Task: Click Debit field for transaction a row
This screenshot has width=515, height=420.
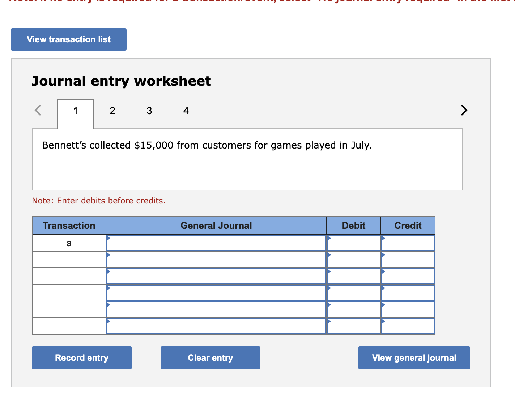Action: point(354,243)
